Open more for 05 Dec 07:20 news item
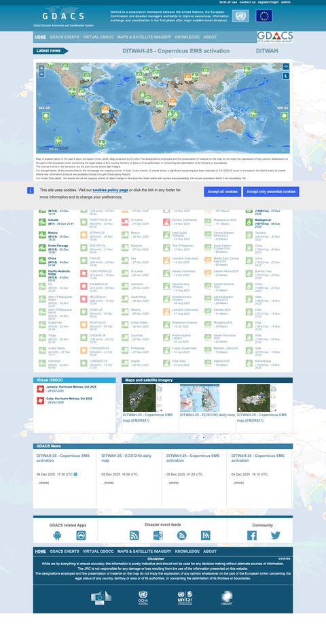The height and width of the screenshot is (644, 326). (173, 483)
